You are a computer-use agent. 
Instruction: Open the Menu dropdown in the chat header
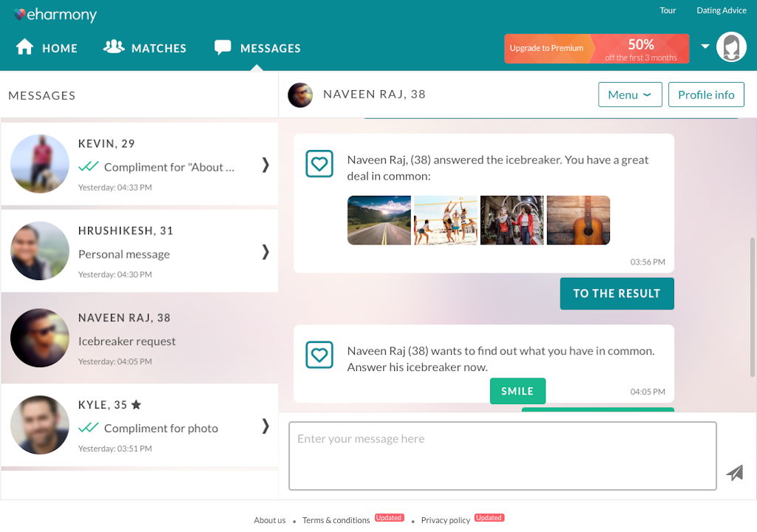(x=630, y=95)
